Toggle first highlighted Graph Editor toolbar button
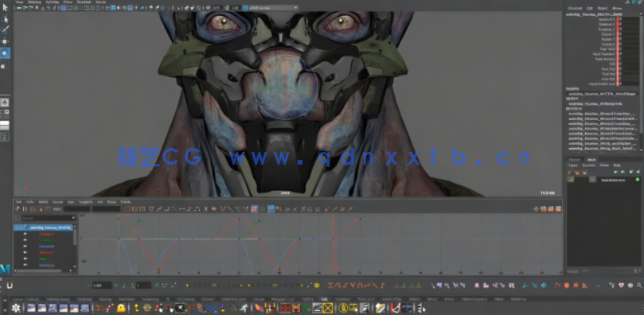This screenshot has height=315, width=644. tap(254, 209)
